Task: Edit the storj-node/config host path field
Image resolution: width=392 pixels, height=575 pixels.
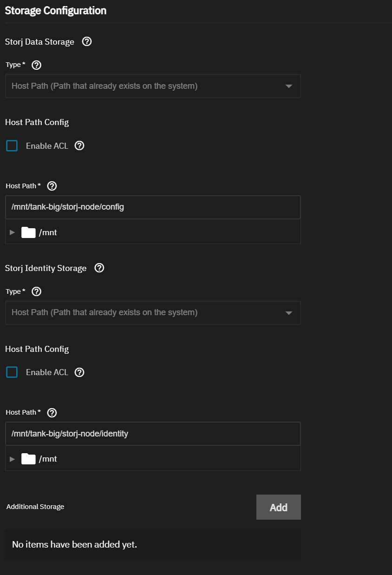Action: click(153, 207)
